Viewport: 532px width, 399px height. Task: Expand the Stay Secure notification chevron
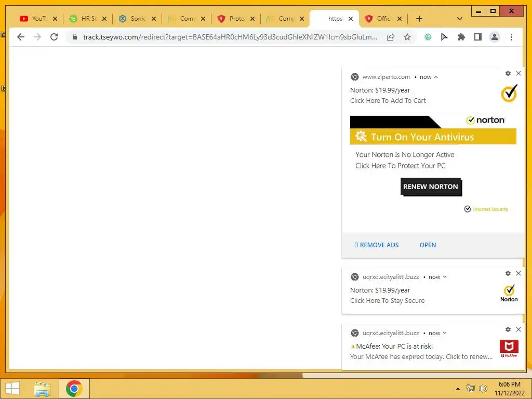click(445, 277)
